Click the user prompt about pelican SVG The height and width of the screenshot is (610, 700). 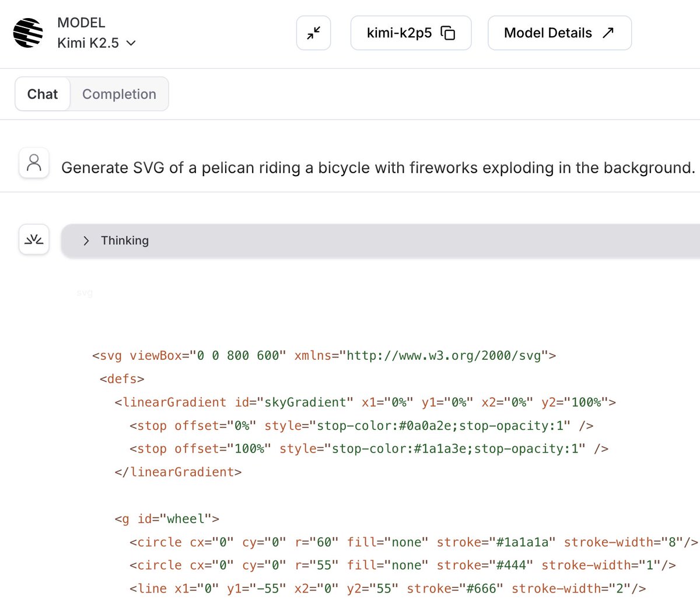(378, 168)
